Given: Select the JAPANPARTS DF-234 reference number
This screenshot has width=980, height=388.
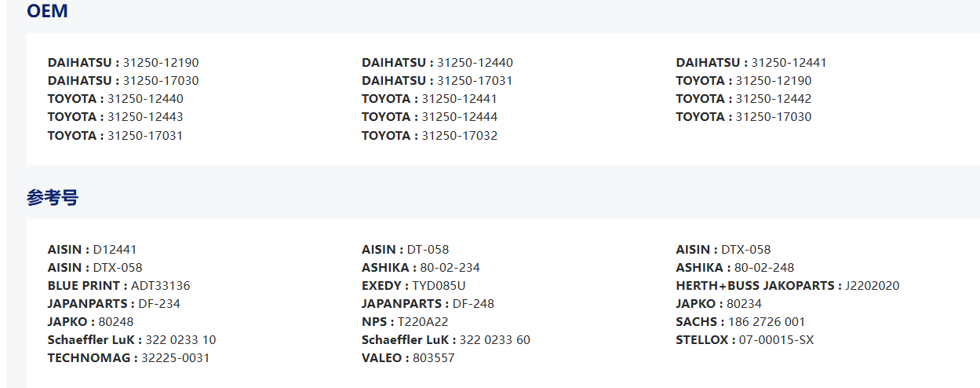Looking at the screenshot, I should [x=159, y=304].
